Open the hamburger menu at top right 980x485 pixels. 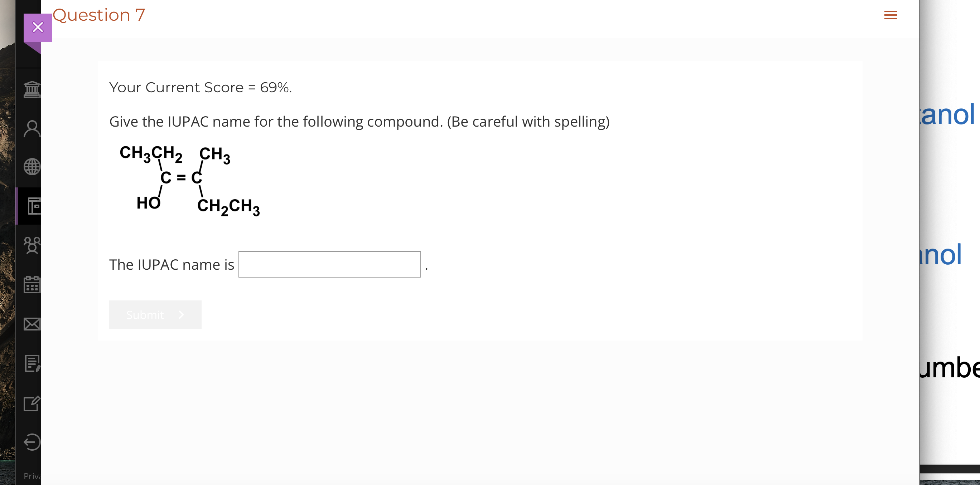890,15
